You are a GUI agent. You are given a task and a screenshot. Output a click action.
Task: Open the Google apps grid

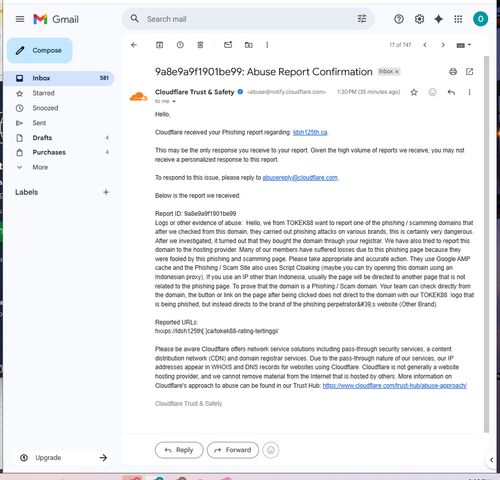tap(458, 19)
